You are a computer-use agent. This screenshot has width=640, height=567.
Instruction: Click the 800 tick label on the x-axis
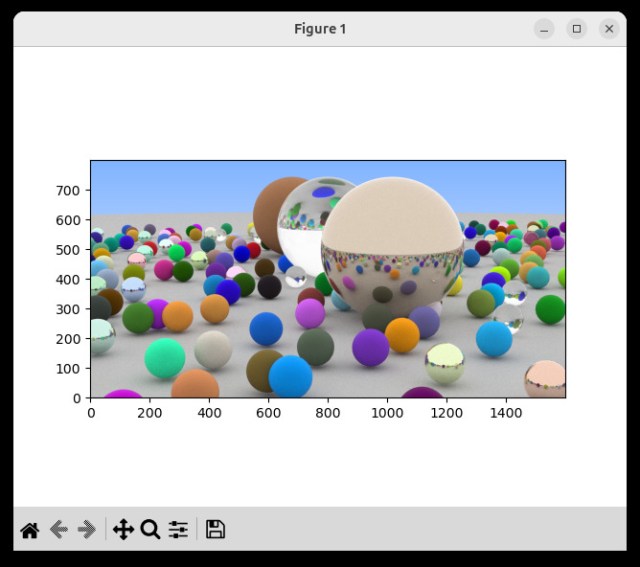pos(328,411)
